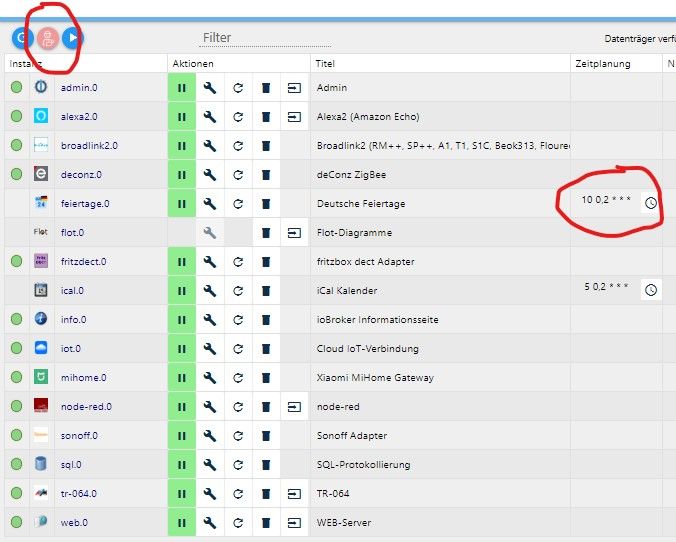Click title 'Xiaomi MiHome Gateway'
Viewport: 676px width, 542px height.
(x=375, y=378)
